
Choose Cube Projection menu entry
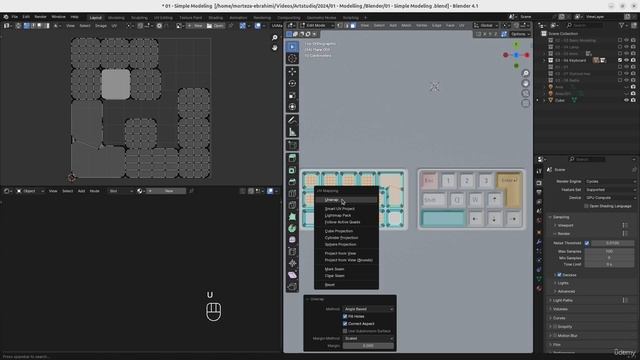pos(346,231)
